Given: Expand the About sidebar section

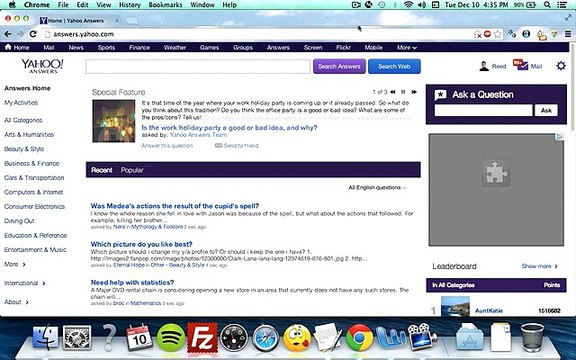Looking at the screenshot, I should click(16, 302).
